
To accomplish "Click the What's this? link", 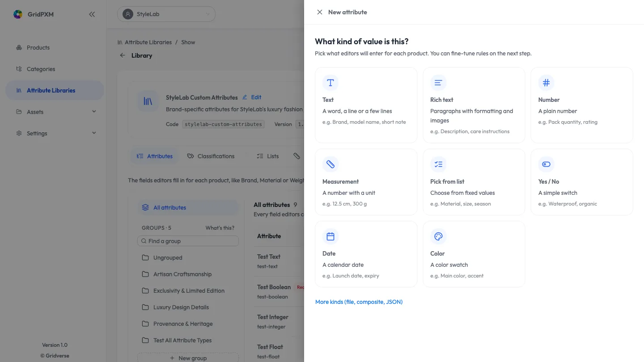I will pyautogui.click(x=220, y=228).
